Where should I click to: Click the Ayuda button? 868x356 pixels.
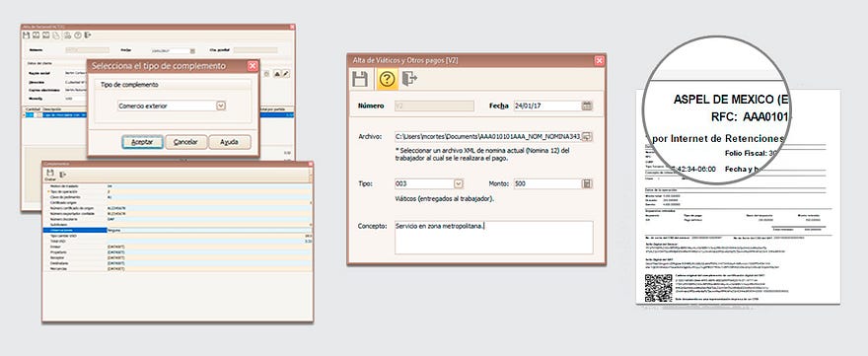tap(229, 142)
